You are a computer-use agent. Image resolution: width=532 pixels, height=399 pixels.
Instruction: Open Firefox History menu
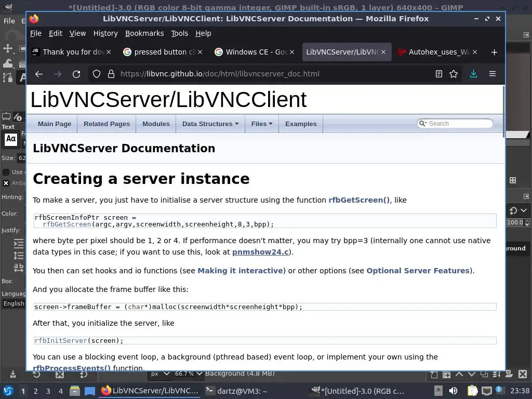coord(105,33)
